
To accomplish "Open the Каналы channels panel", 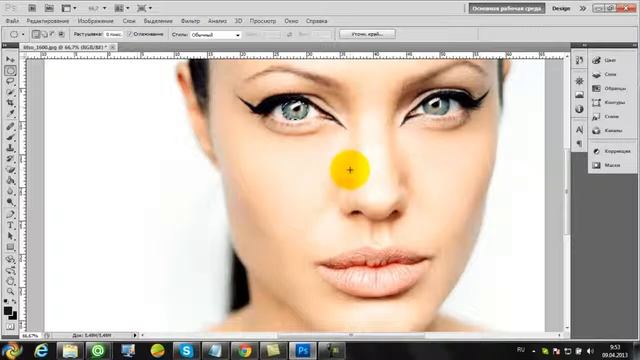I will (x=612, y=131).
